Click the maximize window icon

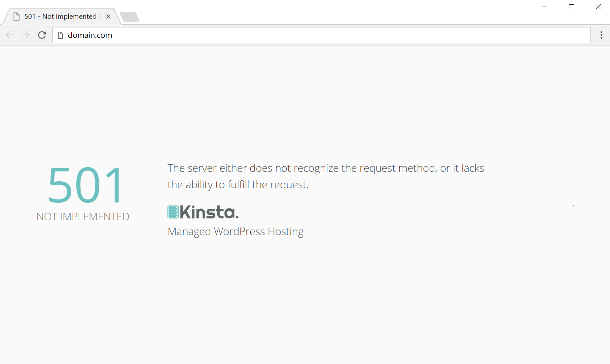click(571, 7)
